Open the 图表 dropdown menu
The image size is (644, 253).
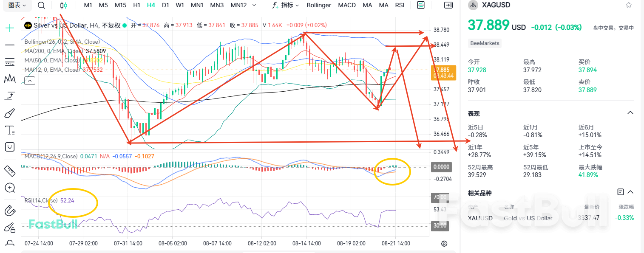(x=17, y=5)
